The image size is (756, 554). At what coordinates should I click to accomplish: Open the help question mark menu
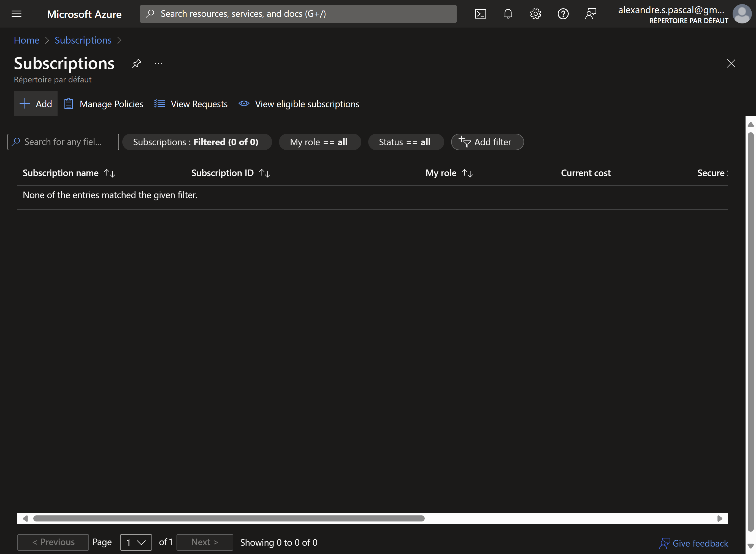pos(563,14)
